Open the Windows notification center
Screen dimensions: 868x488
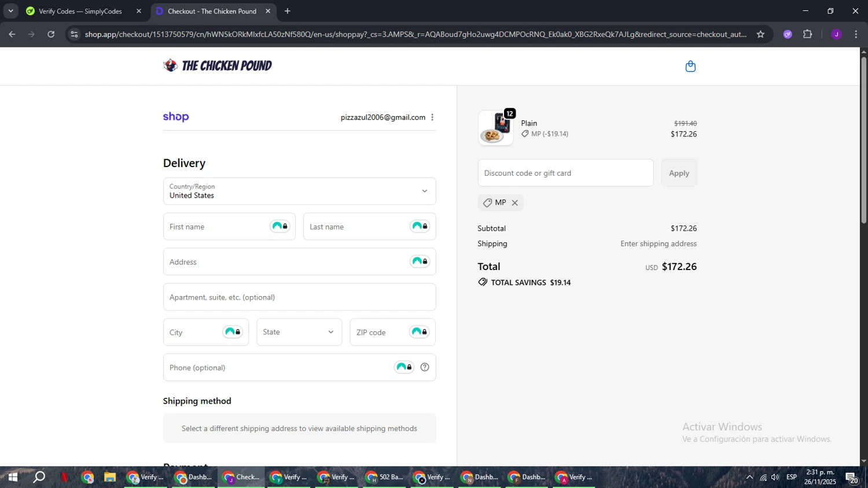click(852, 478)
